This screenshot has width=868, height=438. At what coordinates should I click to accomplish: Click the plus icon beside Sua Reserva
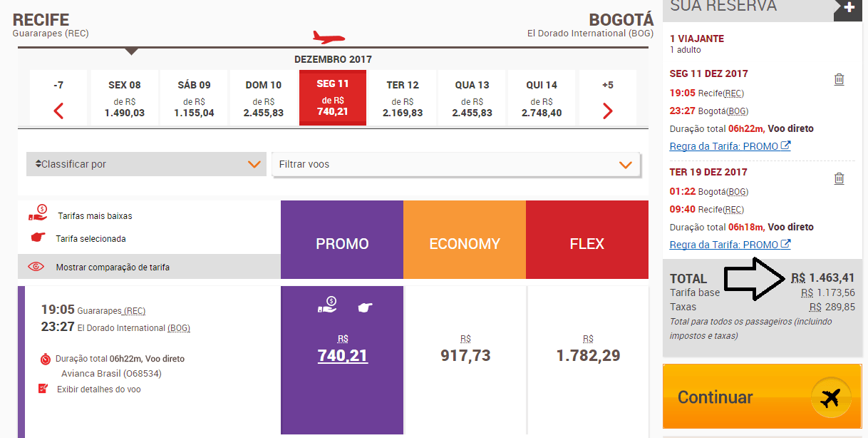(849, 8)
